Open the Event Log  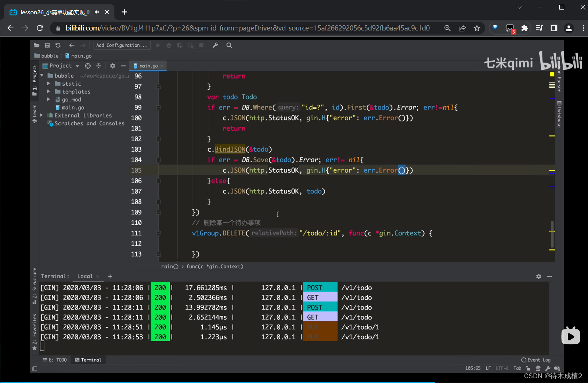click(x=536, y=360)
